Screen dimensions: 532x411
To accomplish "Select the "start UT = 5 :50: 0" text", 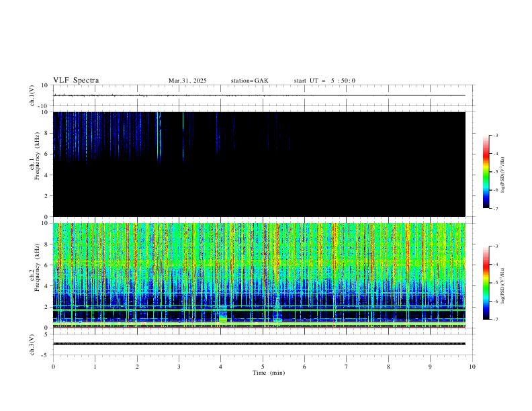I will click(324, 81).
